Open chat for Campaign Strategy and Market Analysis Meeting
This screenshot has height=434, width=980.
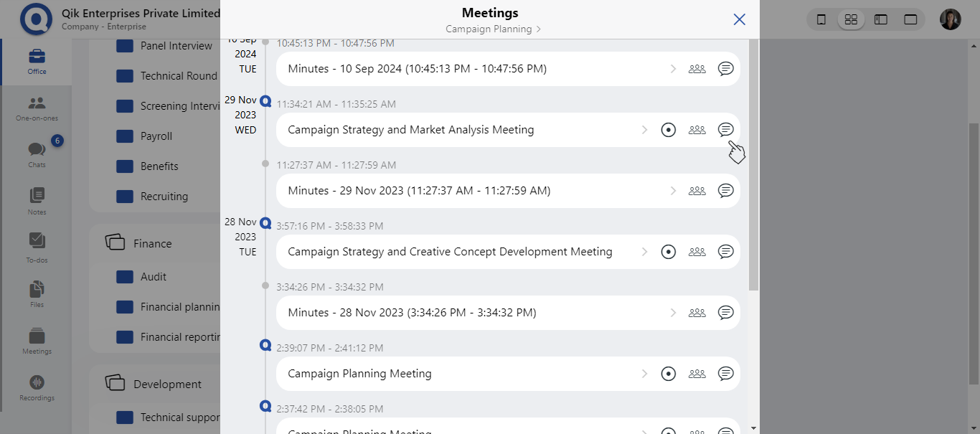725,129
